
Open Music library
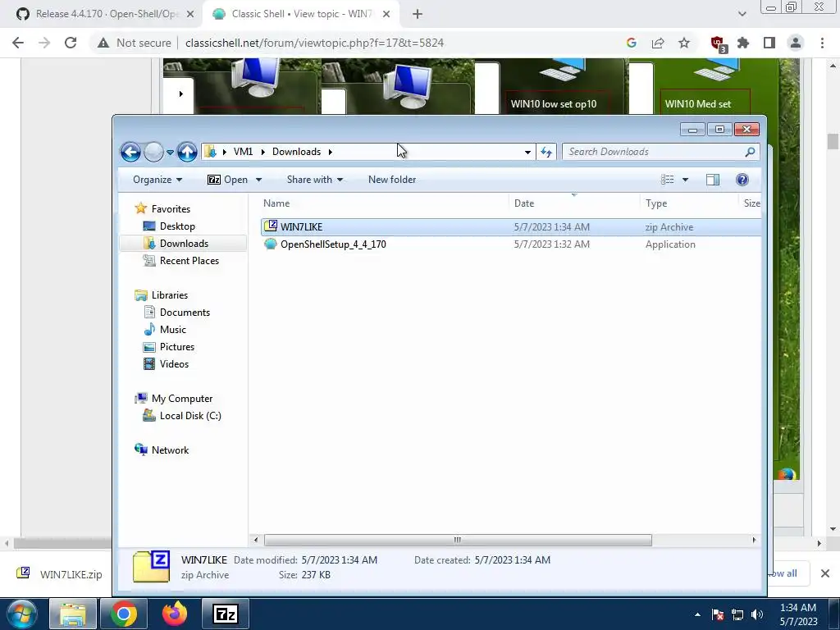point(172,330)
